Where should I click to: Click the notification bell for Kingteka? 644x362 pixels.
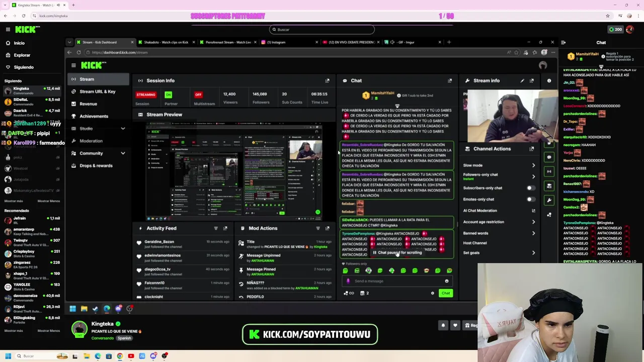pyautogui.click(x=443, y=325)
